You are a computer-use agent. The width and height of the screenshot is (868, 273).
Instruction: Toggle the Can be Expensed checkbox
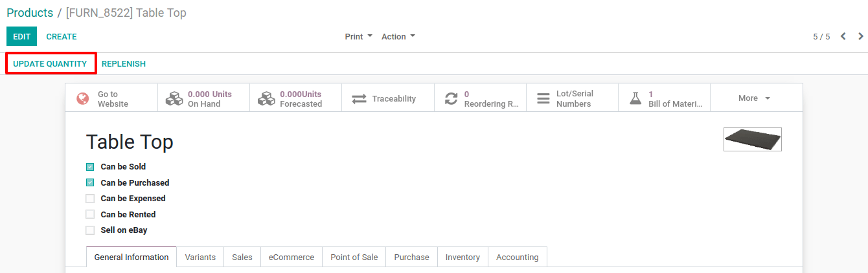pyautogui.click(x=90, y=199)
